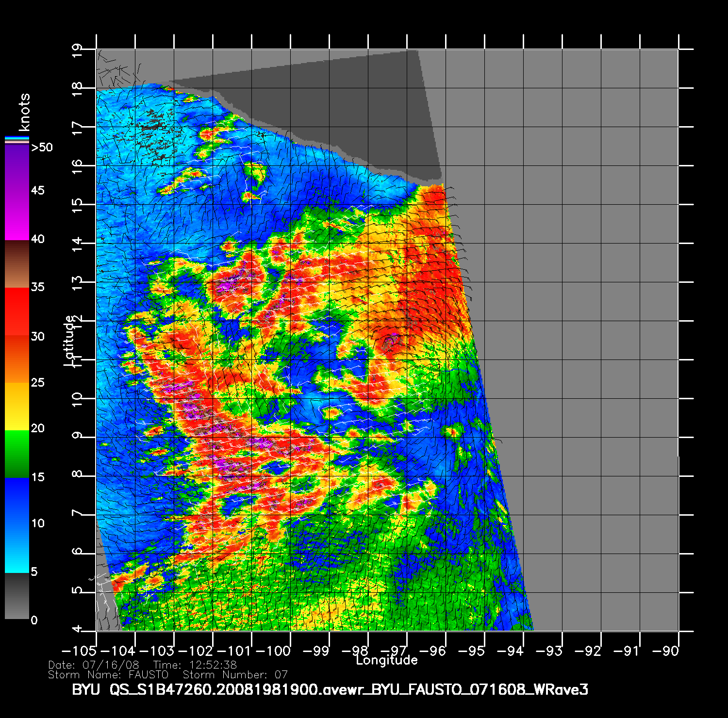Select the Storm Name FAUSTO text

108,675
